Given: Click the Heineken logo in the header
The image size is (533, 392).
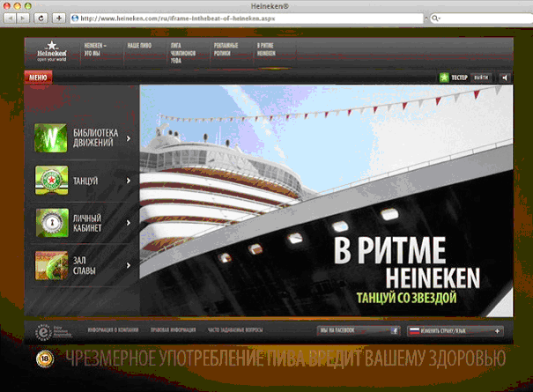Looking at the screenshot, I should (x=52, y=52).
